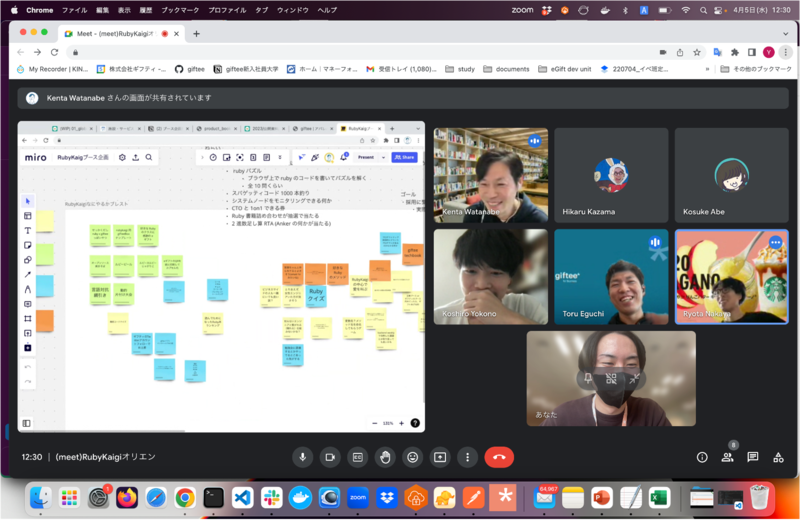Open Chrome side panel icon

(752, 52)
